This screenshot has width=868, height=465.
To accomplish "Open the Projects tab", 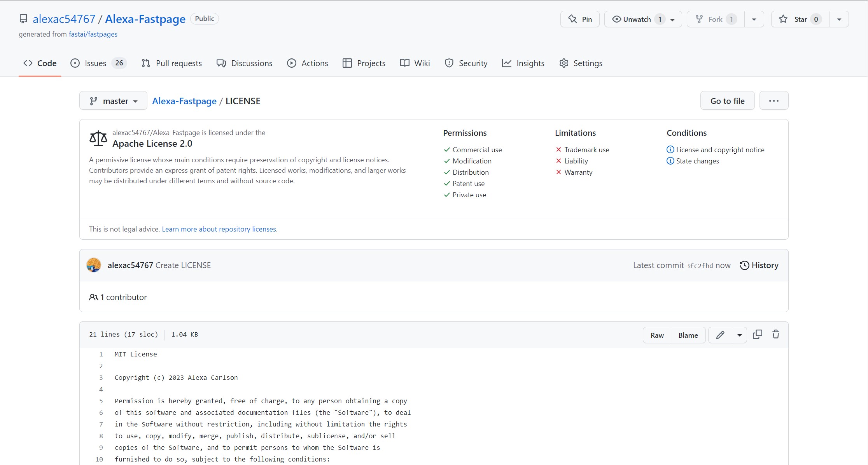I will 364,63.
